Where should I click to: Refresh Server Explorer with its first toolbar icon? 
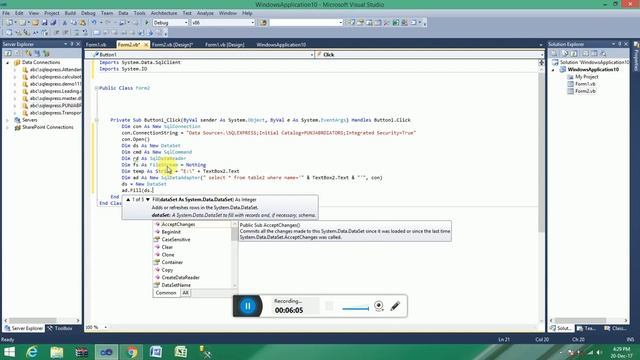8,53
